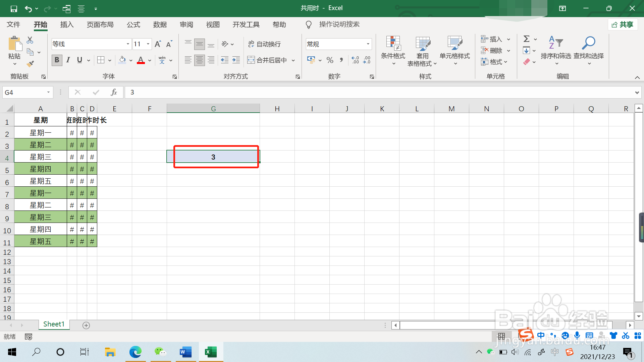
Task: Click the Cut scissors icon
Action: [30, 40]
